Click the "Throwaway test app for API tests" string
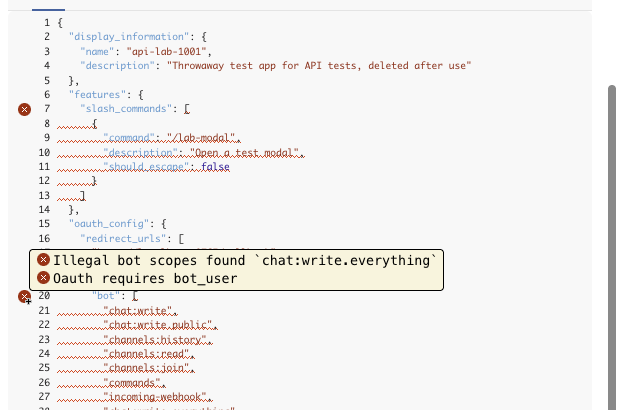This screenshot has height=410, width=620. (319, 66)
